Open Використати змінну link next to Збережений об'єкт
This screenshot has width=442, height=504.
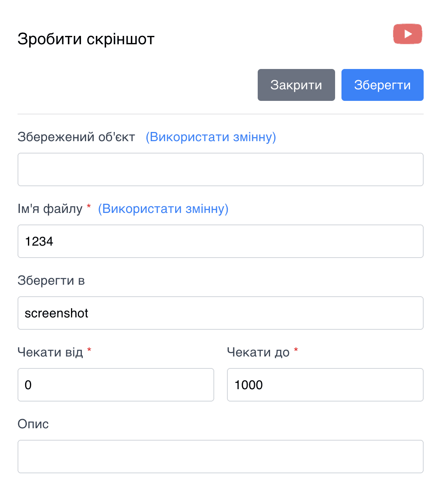[x=211, y=137]
